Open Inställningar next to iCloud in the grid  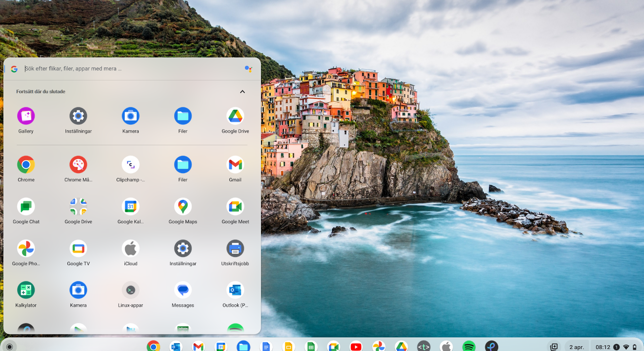183,249
